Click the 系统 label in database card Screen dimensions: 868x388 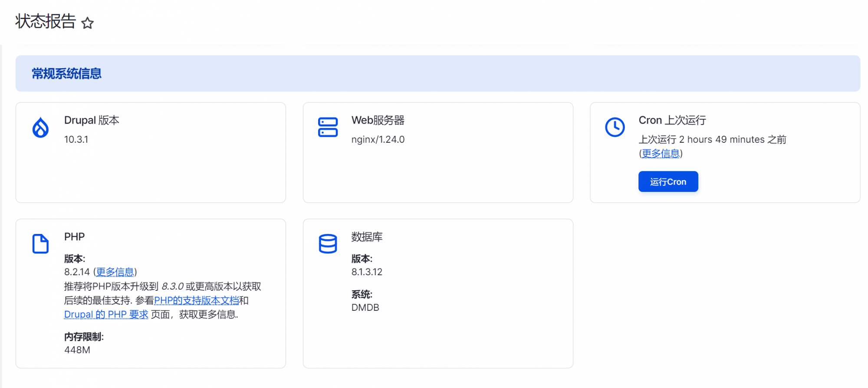click(x=362, y=294)
